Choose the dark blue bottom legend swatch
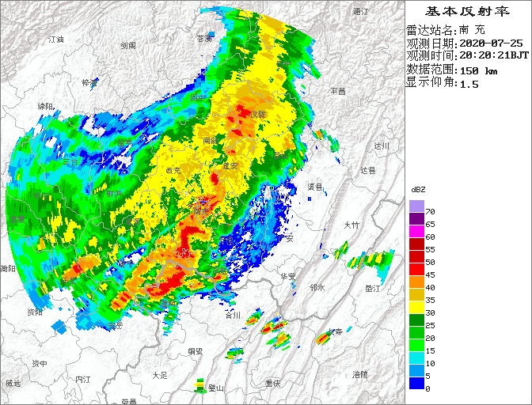 point(416,383)
